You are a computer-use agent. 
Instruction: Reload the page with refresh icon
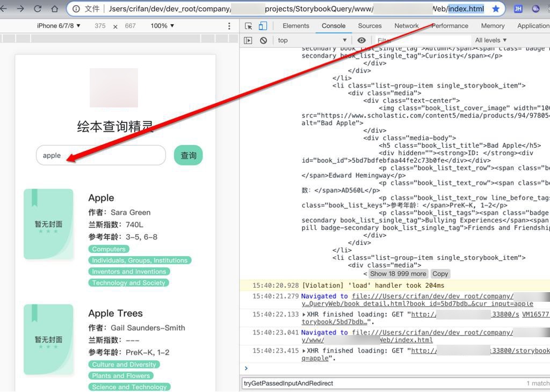(38, 9)
